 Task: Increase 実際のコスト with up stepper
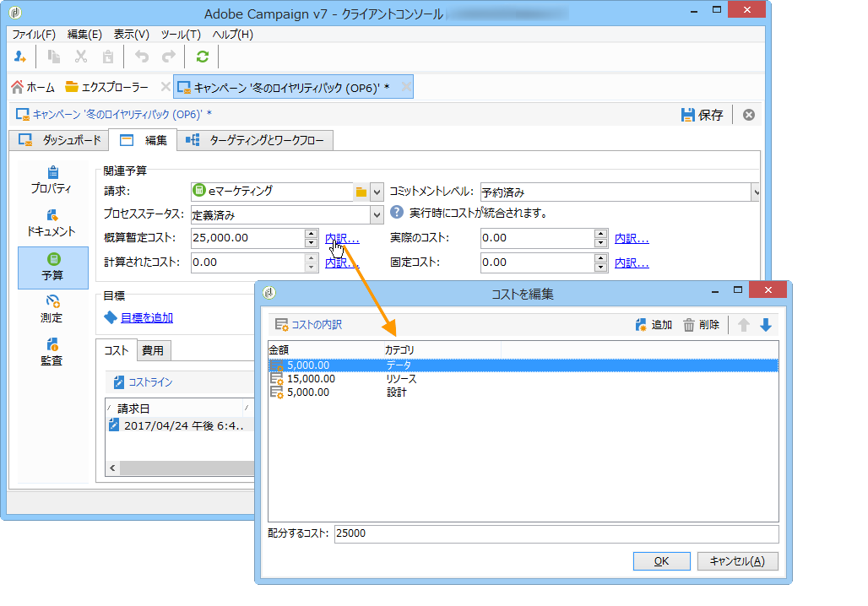(x=600, y=234)
